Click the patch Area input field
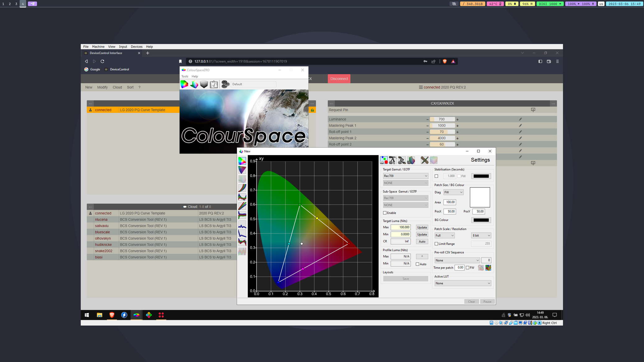Image resolution: width=644 pixels, height=362 pixels. click(x=450, y=202)
